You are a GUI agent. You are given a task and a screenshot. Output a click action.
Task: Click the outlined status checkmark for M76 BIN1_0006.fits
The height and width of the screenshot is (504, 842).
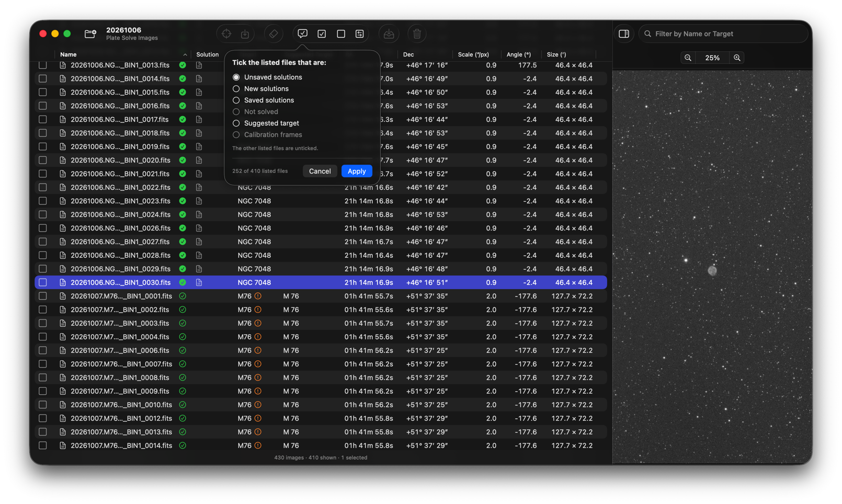183,350
